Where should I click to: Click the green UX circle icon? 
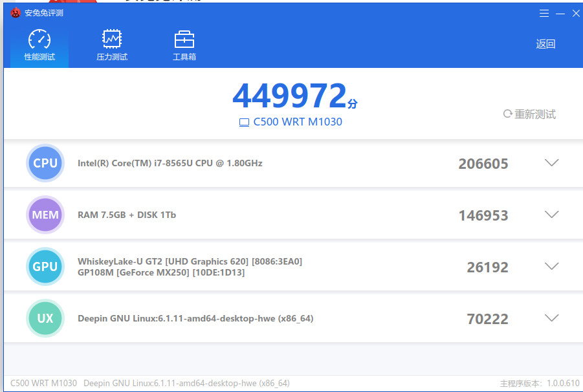(45, 318)
